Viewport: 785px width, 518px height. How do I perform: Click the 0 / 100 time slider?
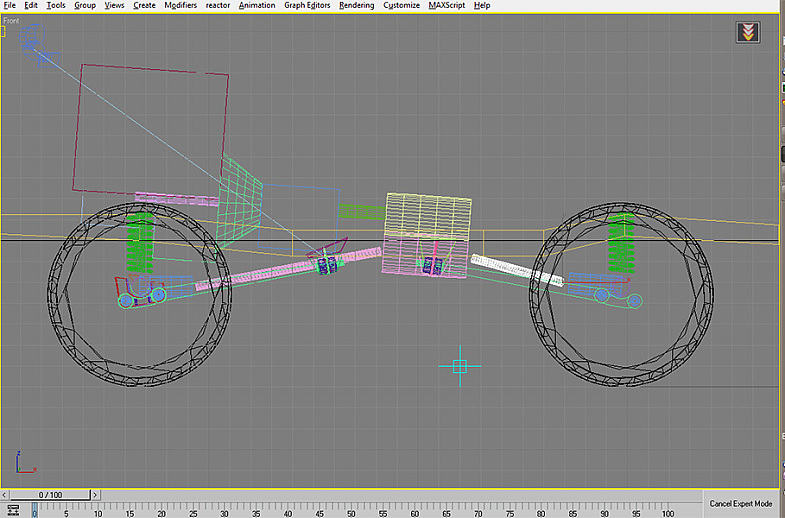click(51, 494)
